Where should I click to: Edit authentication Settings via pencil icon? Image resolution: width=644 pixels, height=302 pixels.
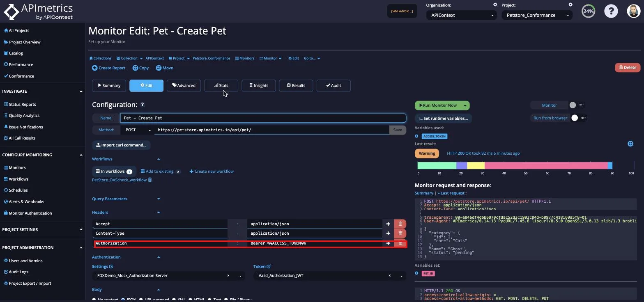pyautogui.click(x=111, y=267)
